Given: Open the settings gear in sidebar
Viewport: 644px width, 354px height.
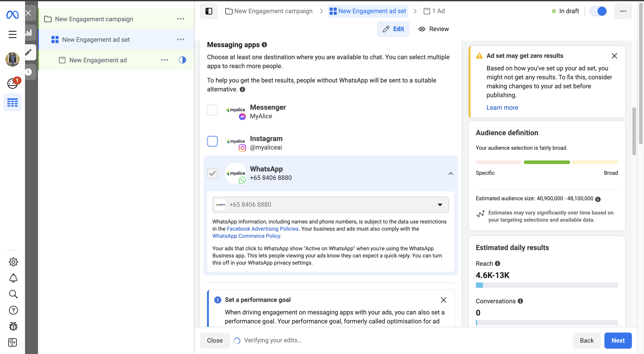Looking at the screenshot, I should tap(13, 262).
